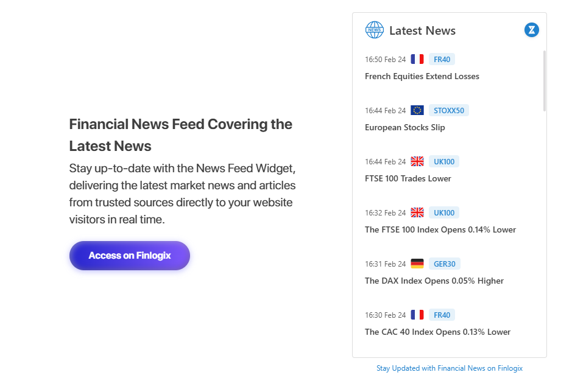Screen dimensions: 586x392
Task: Click the news feed scrollbar
Action: (x=544, y=81)
